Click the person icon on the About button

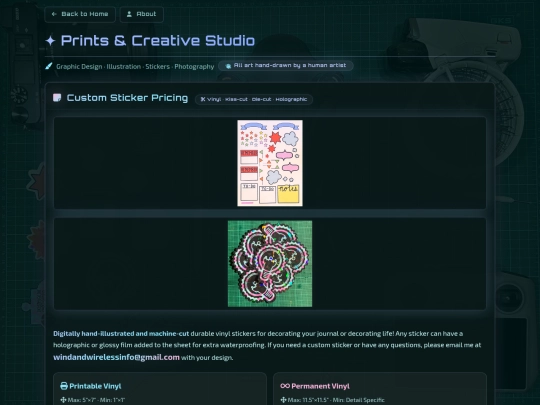click(129, 14)
